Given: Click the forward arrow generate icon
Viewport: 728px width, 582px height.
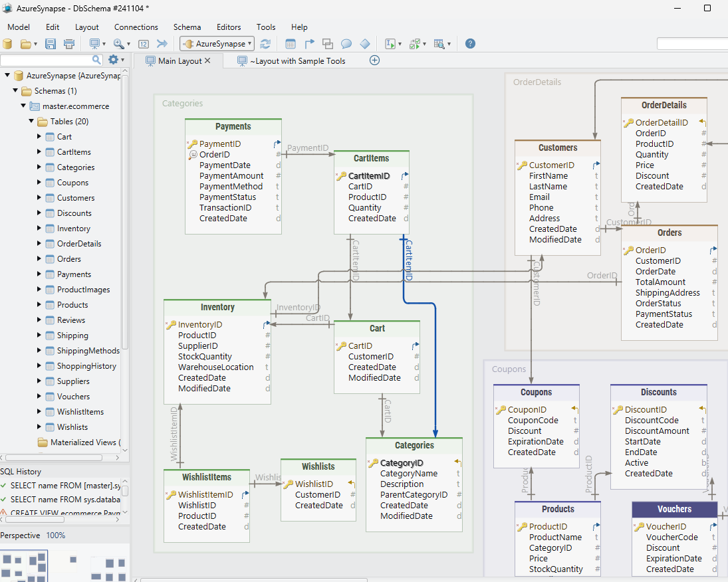Looking at the screenshot, I should [162, 44].
